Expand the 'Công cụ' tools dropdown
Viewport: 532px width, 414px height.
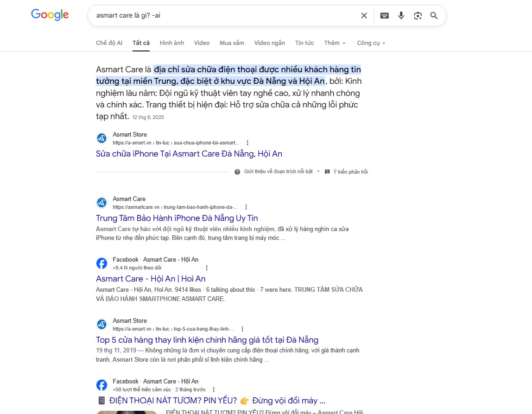tap(371, 43)
